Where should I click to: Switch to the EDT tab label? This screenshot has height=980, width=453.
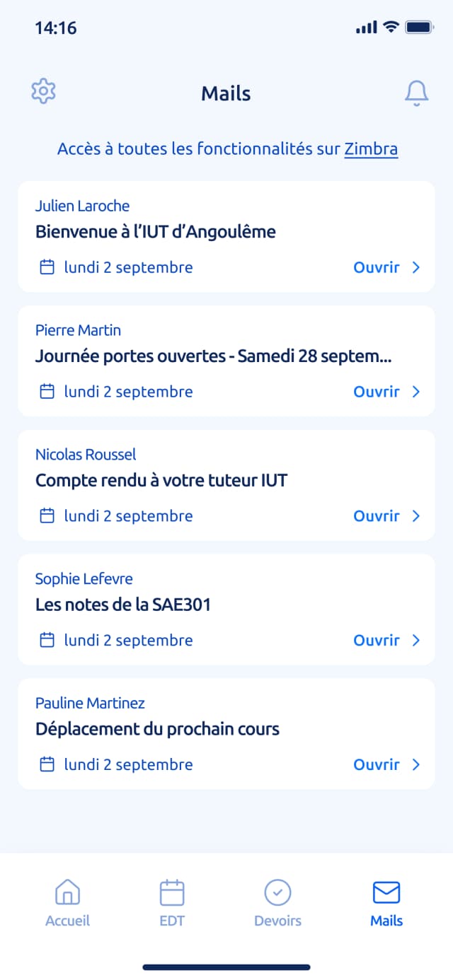(171, 921)
